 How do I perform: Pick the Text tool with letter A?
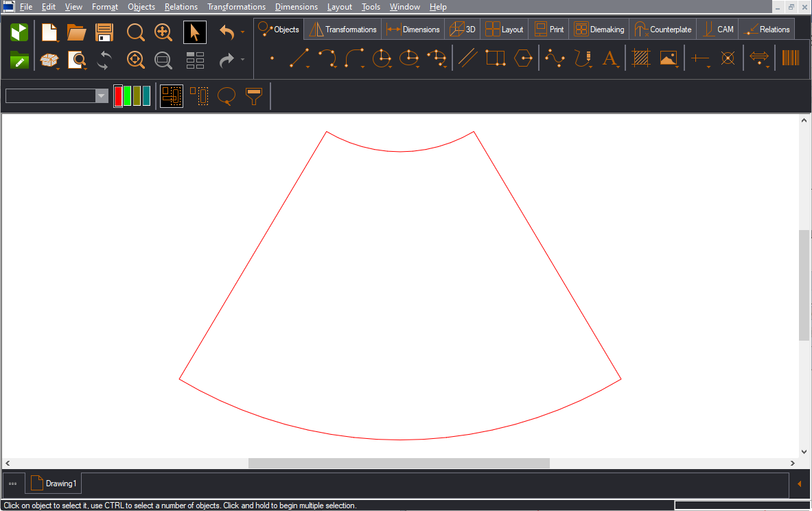point(610,58)
